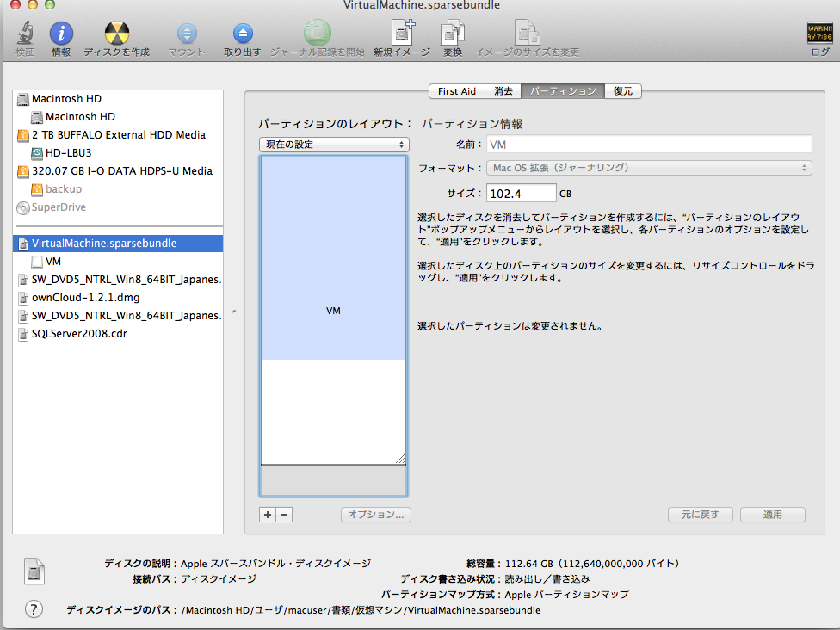The image size is (840, 630).
Task: Switch to the Restore (復元) tab
Action: point(623,91)
